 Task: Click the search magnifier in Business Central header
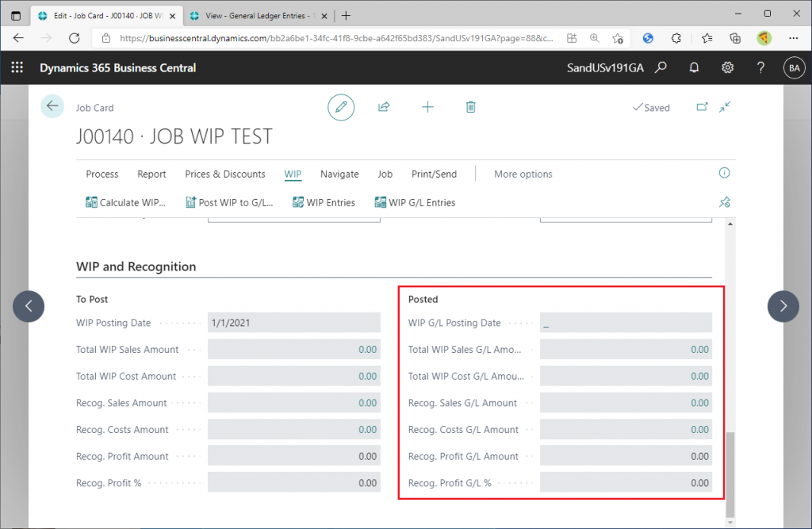(661, 67)
